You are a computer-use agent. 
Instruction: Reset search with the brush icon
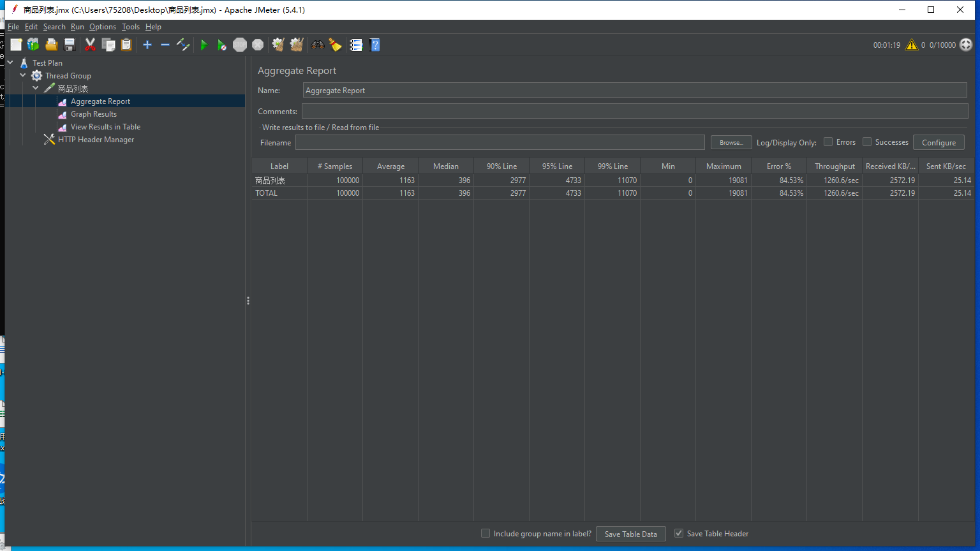[x=335, y=45]
